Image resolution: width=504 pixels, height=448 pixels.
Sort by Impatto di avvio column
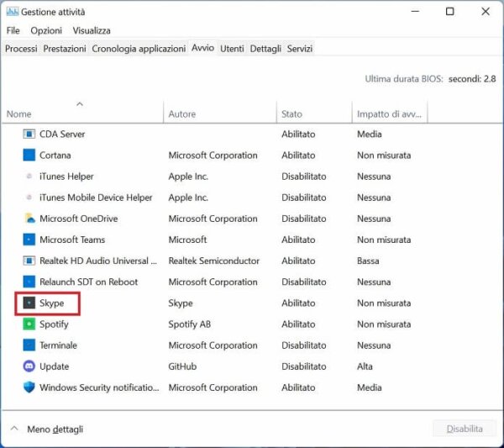click(390, 112)
